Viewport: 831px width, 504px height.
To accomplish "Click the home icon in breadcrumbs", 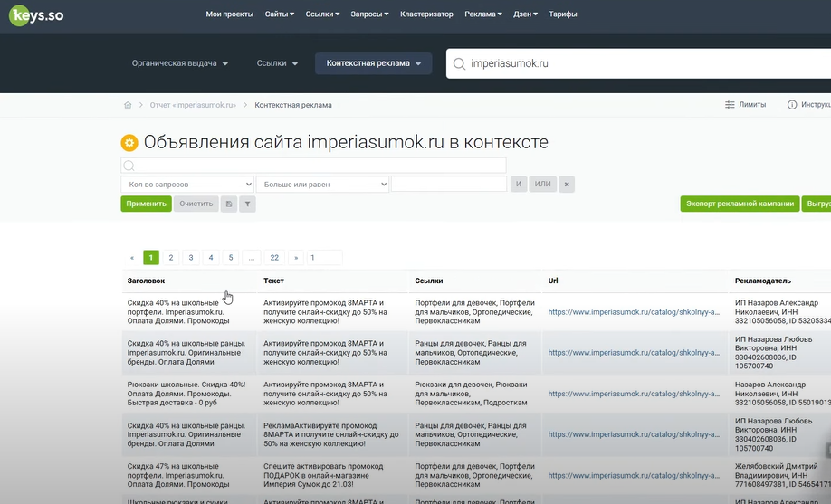I will [128, 105].
